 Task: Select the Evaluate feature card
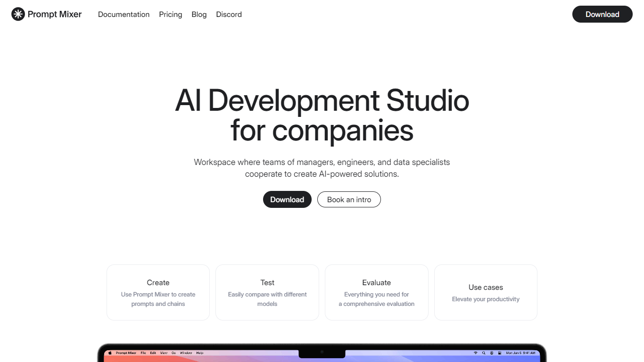(x=377, y=292)
